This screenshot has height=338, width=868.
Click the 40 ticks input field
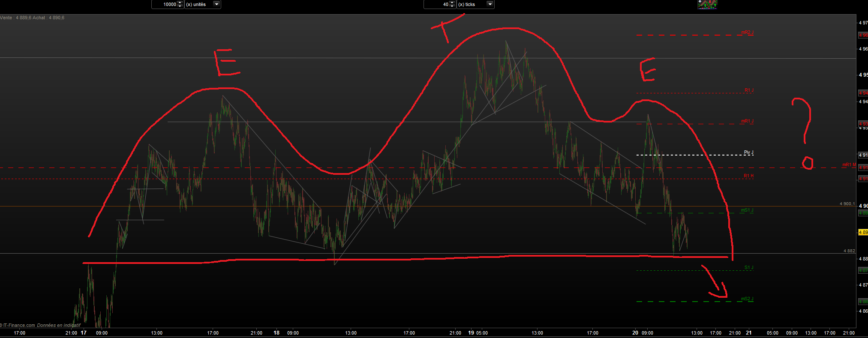[437, 4]
